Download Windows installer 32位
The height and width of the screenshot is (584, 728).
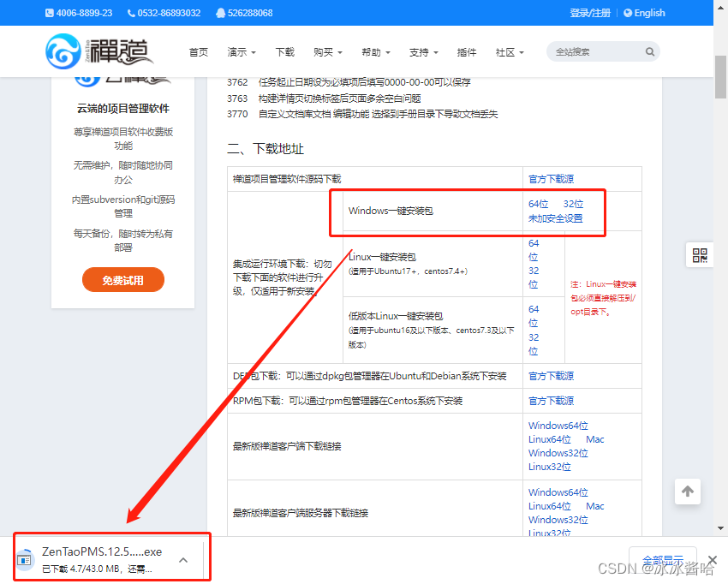point(573,204)
